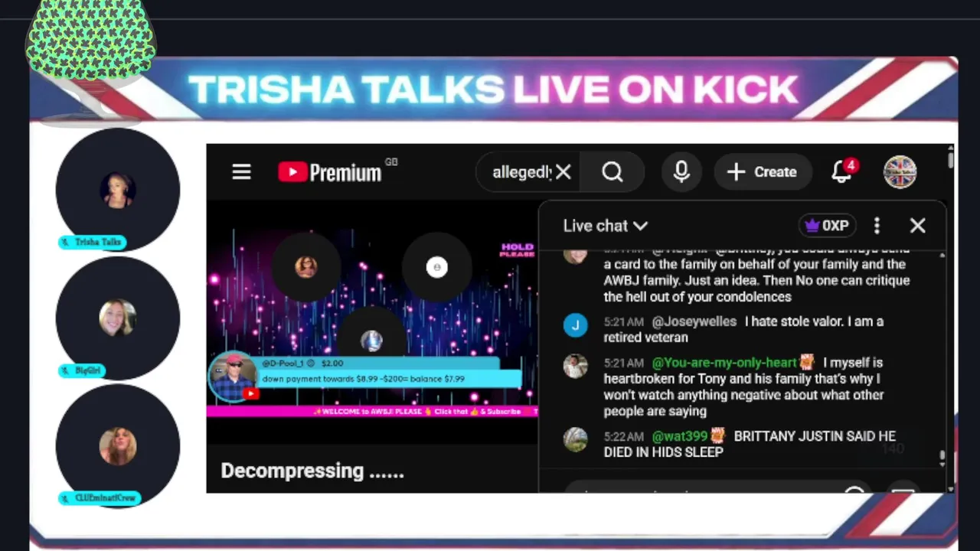Click the magnifier search button
The height and width of the screenshot is (551, 980).
click(x=612, y=172)
